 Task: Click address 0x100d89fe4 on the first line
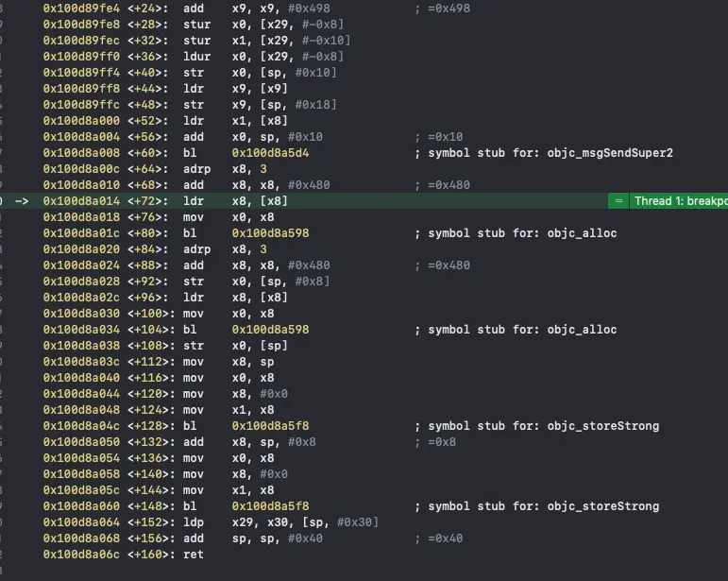tap(81, 9)
